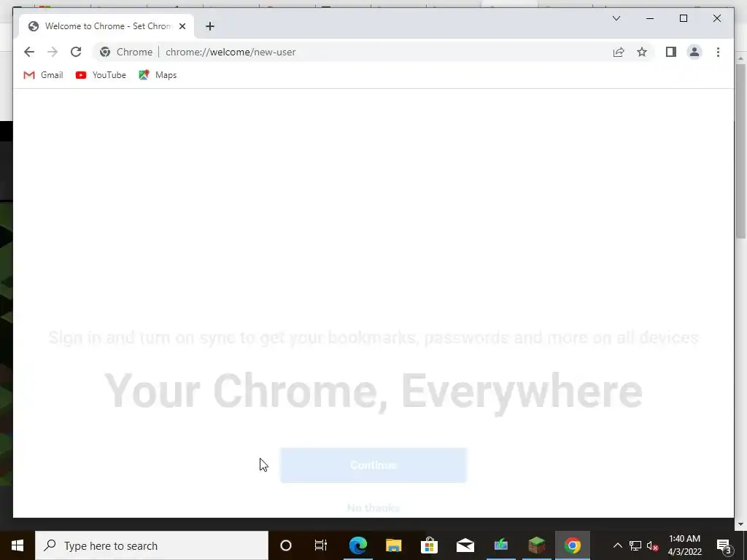The image size is (747, 560).
Task: Open the YouTube bookmark
Action: click(101, 75)
